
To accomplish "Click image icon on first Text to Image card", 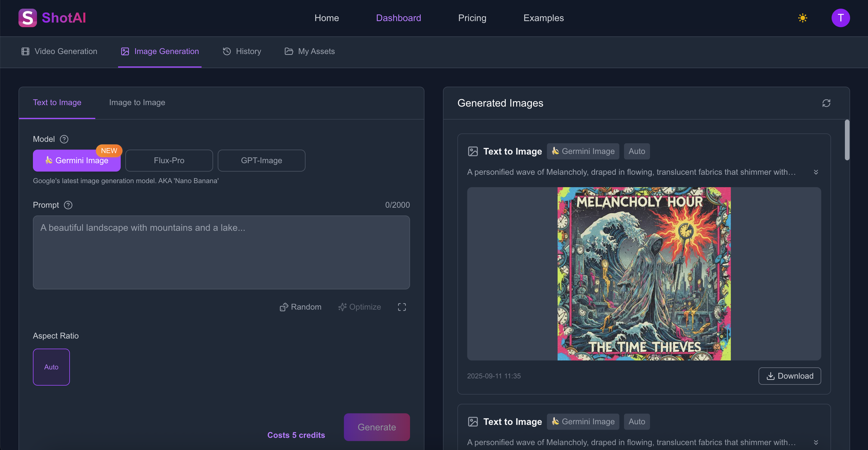I will (x=473, y=151).
